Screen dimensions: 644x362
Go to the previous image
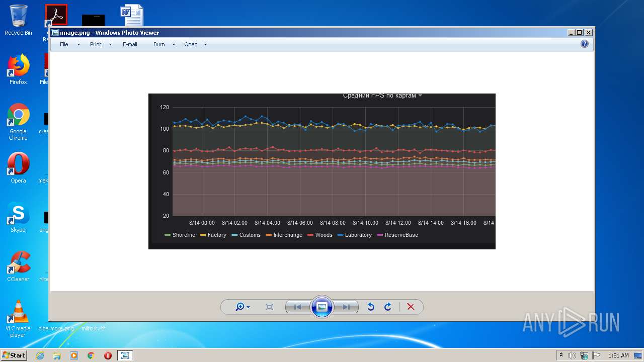coord(297,307)
